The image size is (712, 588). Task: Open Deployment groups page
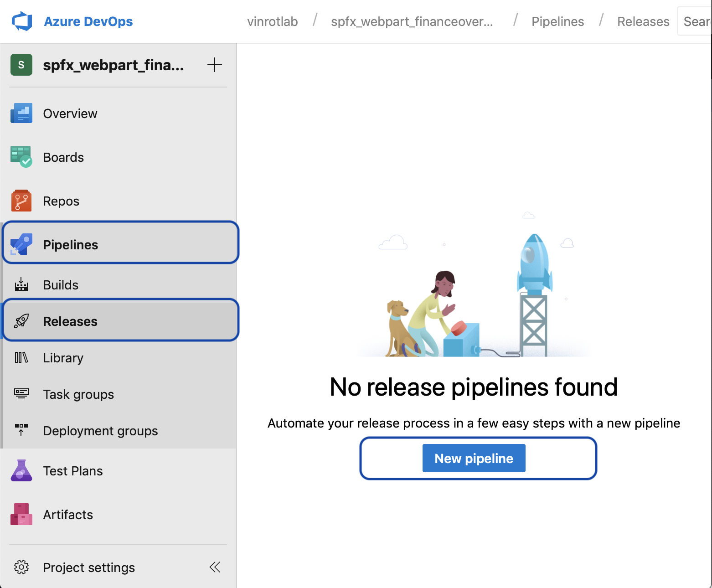click(x=100, y=431)
